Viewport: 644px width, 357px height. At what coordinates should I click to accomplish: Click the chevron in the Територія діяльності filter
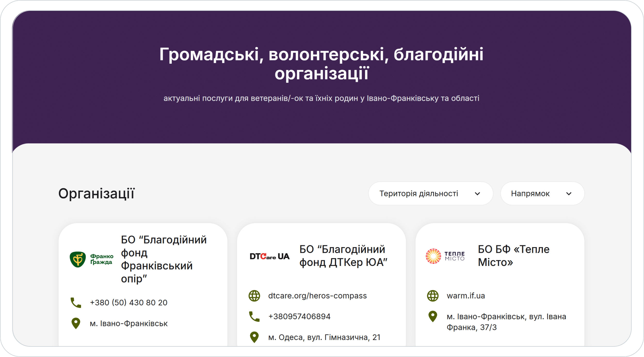tap(477, 194)
